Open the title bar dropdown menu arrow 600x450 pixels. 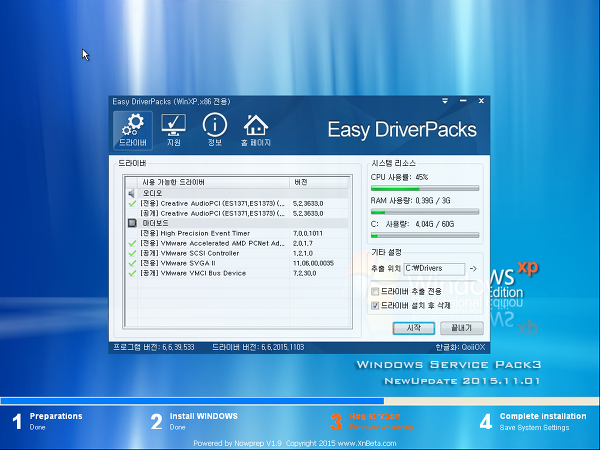(x=445, y=101)
